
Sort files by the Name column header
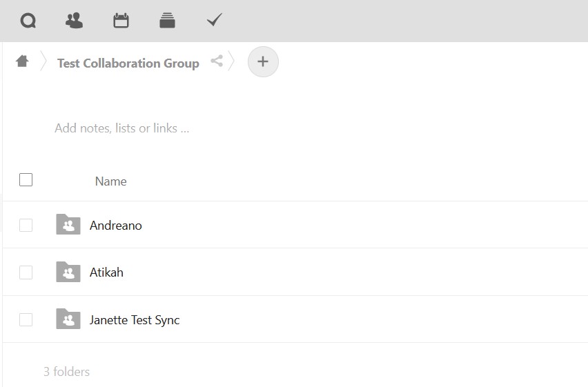point(110,181)
